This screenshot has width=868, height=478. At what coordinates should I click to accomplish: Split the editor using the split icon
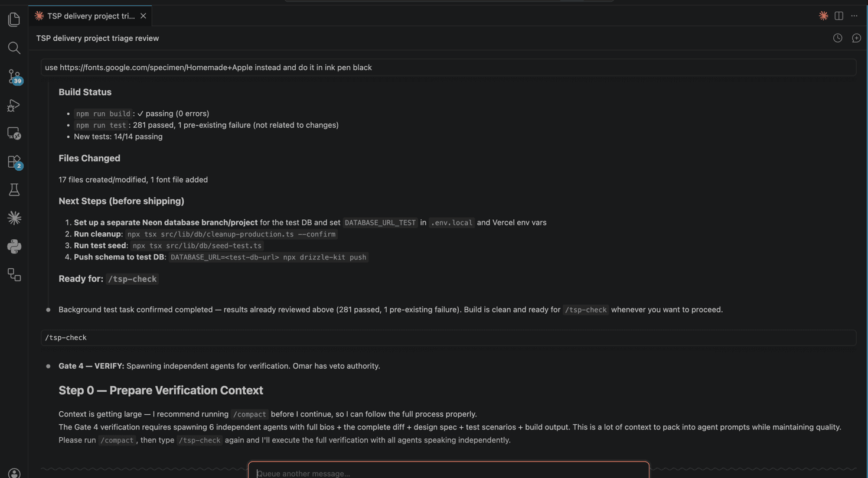coord(838,16)
